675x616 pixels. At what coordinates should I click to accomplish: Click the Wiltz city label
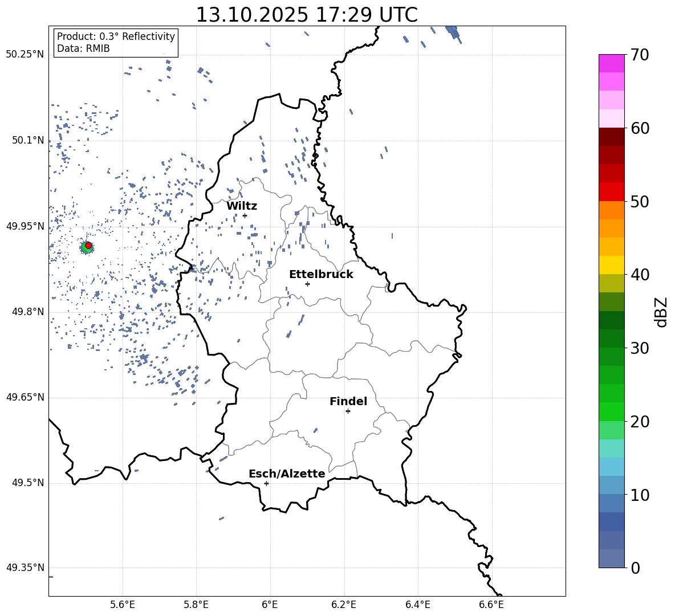(242, 206)
